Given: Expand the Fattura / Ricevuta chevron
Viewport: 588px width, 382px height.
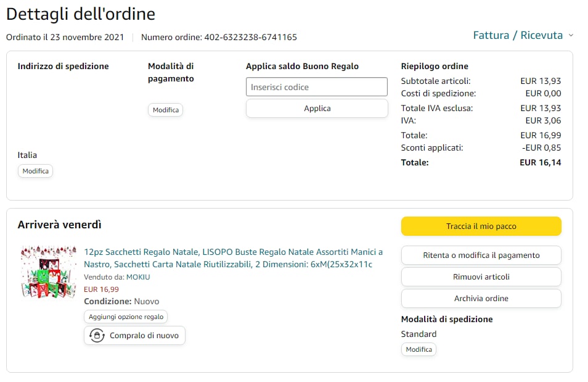Looking at the screenshot, I should point(571,35).
